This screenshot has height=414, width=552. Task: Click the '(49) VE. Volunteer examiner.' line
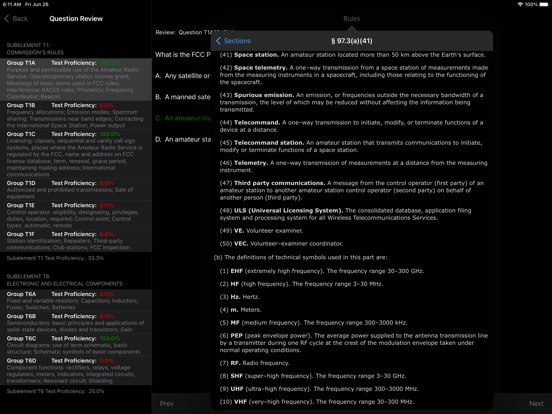click(261, 231)
